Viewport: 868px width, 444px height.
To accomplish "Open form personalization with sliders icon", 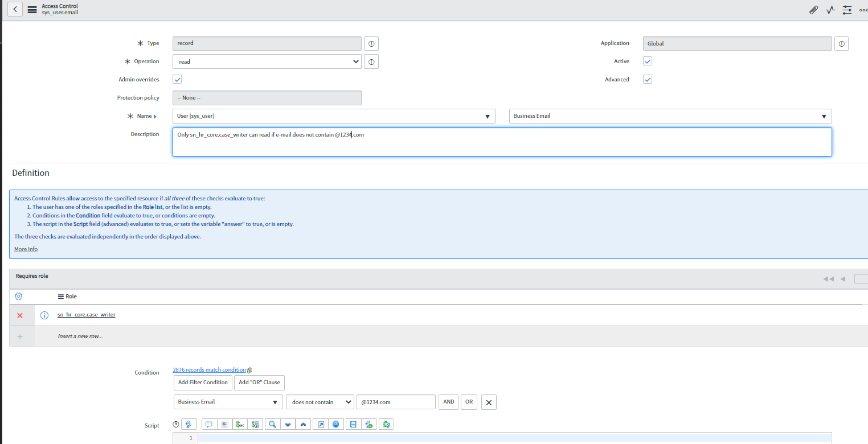I will point(847,10).
